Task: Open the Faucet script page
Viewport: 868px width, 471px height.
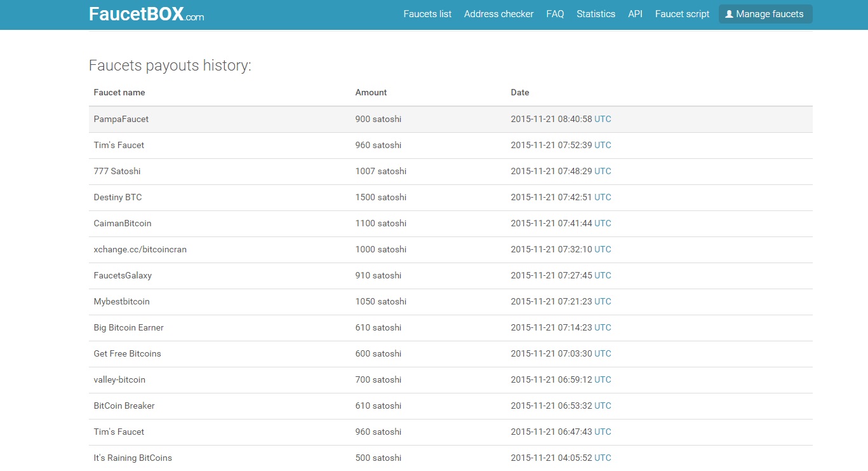Action: tap(682, 14)
